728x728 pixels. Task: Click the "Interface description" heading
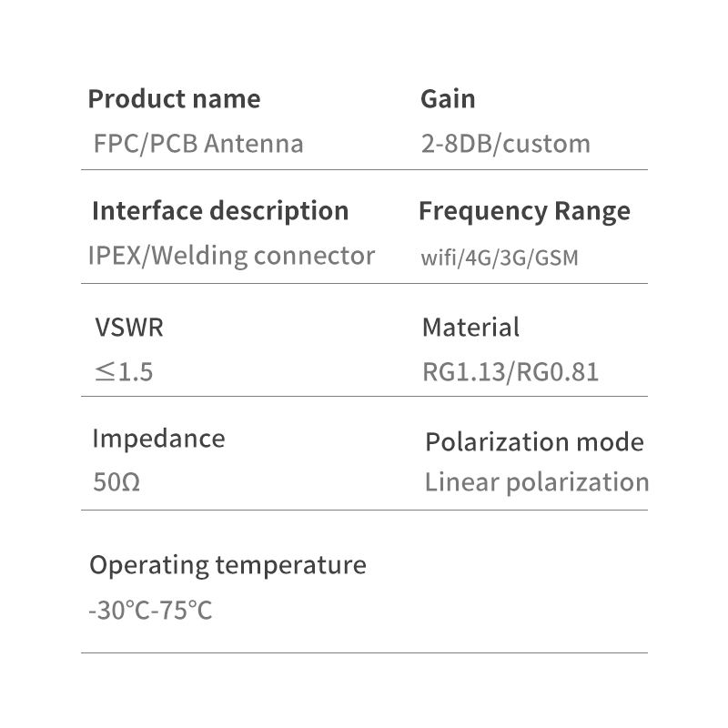pyautogui.click(x=220, y=211)
